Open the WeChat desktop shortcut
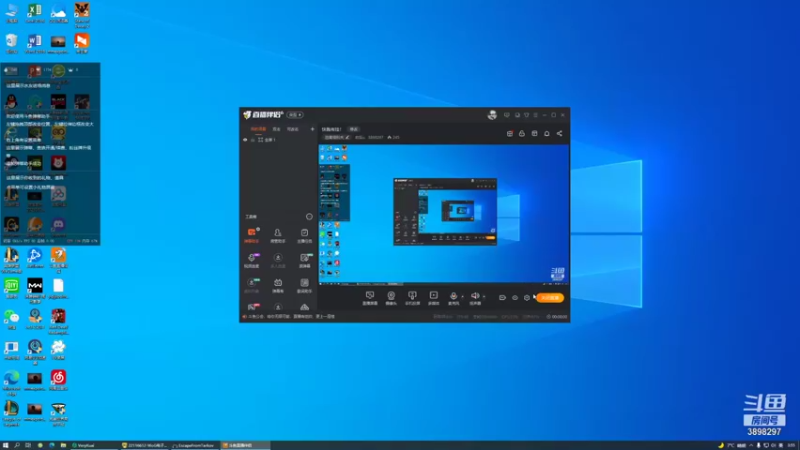 pyautogui.click(x=11, y=319)
